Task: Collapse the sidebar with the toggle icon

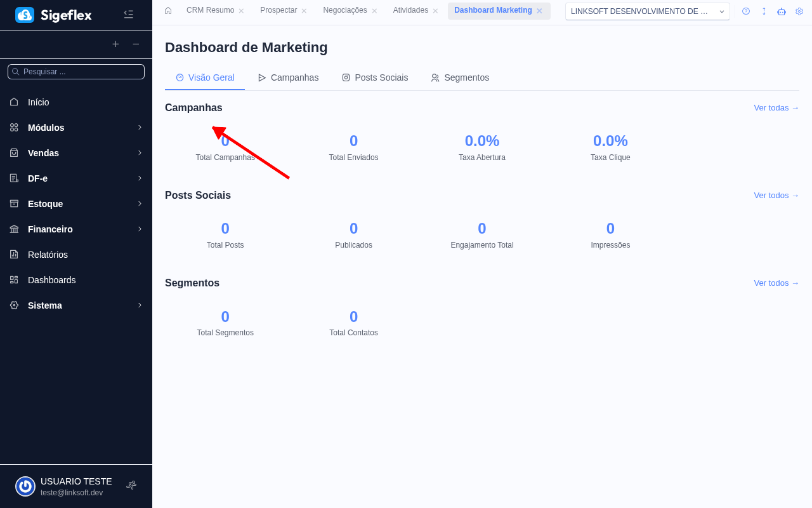Action: (128, 13)
